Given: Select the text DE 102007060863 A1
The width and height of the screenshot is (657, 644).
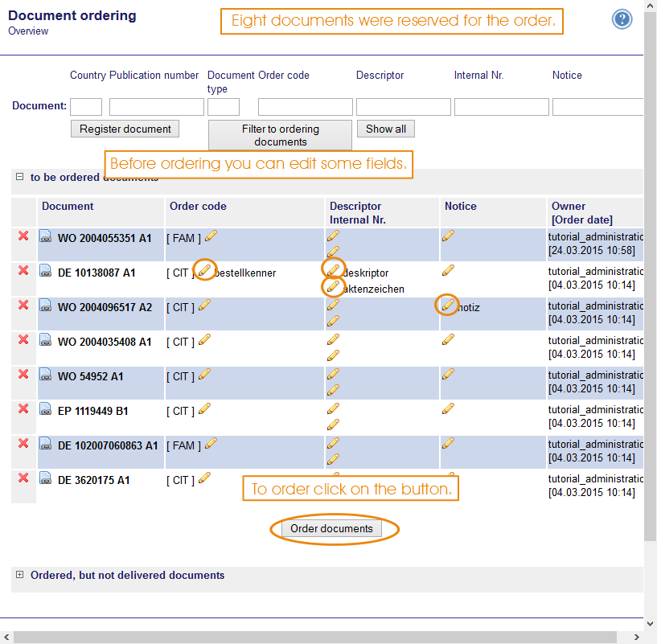Looking at the screenshot, I should point(108,445).
